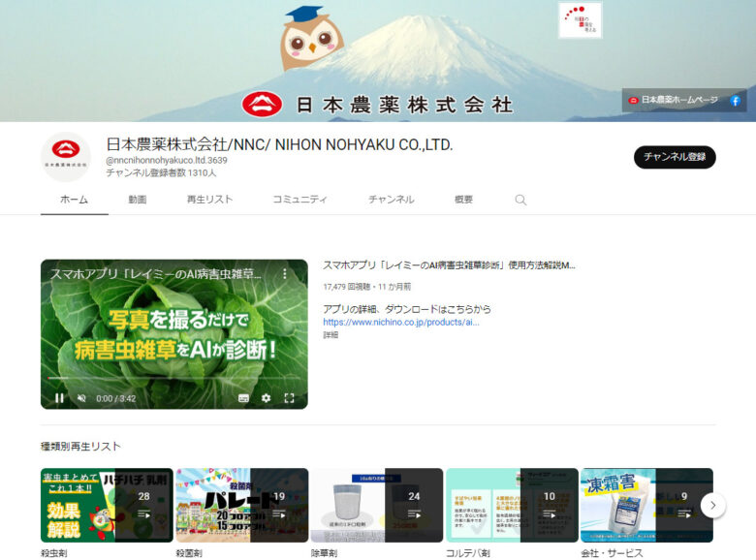Open the Facebook link in banner
Viewport: 756px width, 560px height.
point(735,100)
